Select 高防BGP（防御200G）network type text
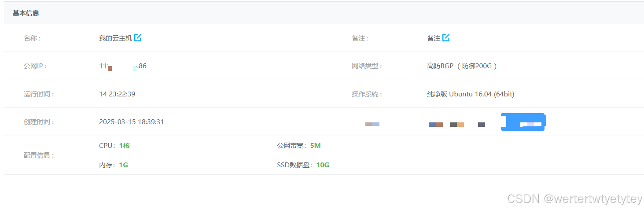 click(x=462, y=66)
